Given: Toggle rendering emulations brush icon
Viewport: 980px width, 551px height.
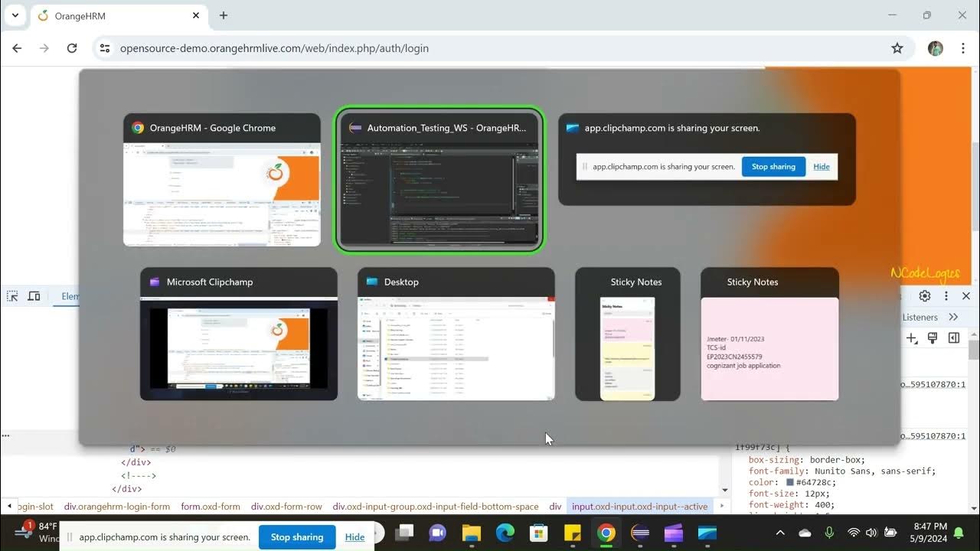Looking at the screenshot, I should pos(933,338).
